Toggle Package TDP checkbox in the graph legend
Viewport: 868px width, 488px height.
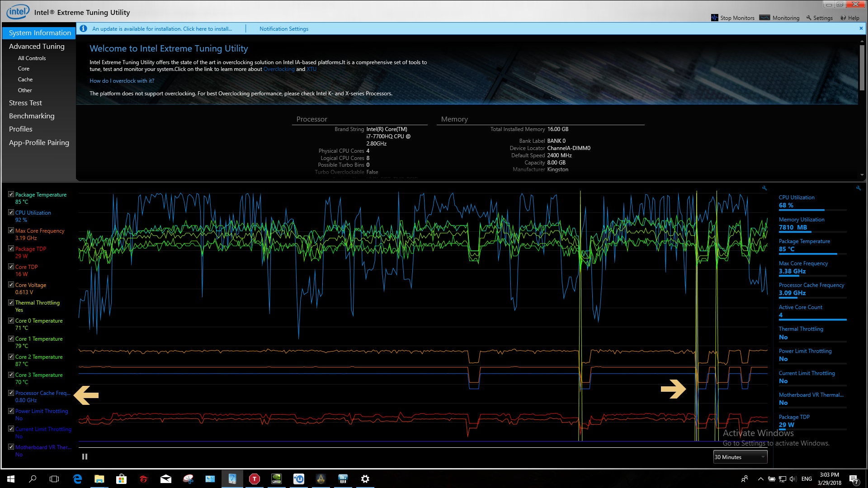11,249
